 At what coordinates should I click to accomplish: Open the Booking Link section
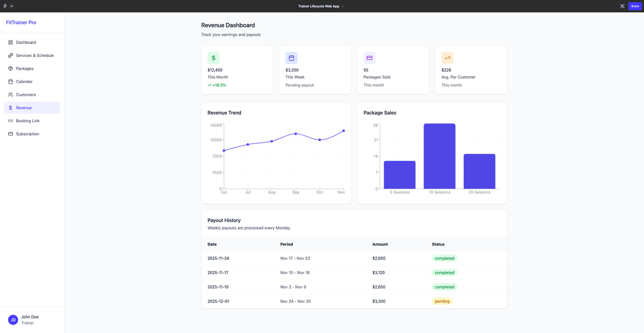pos(11,121)
